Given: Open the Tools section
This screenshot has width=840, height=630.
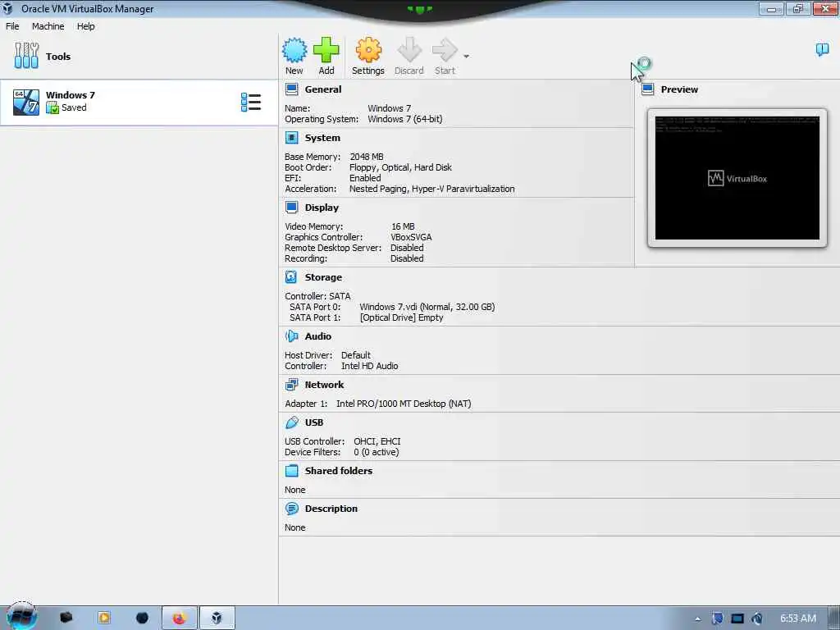Looking at the screenshot, I should (x=139, y=57).
